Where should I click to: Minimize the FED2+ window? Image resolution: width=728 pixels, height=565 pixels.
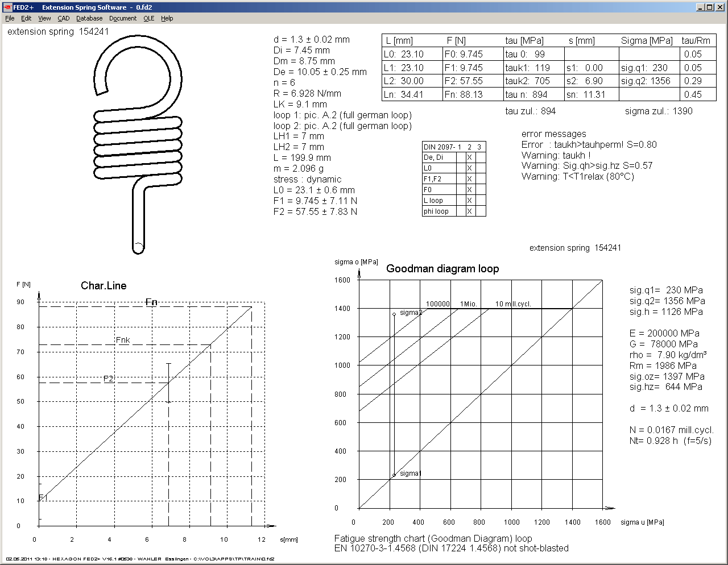tap(700, 7)
